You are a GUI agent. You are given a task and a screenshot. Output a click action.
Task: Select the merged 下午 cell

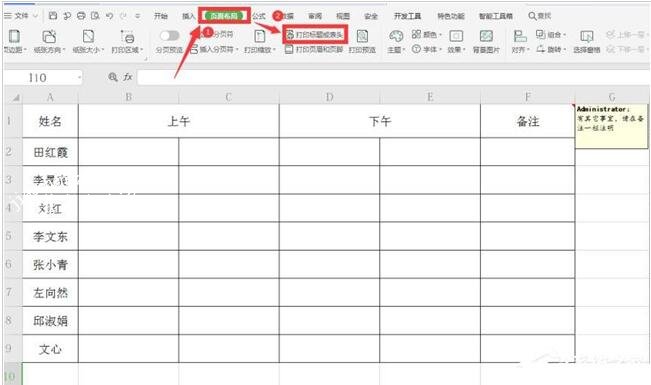click(x=380, y=121)
